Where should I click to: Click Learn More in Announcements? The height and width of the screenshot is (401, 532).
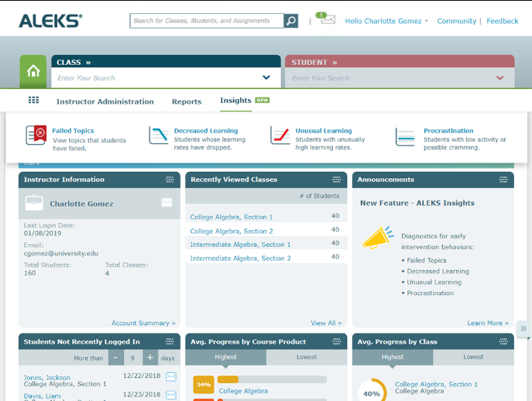488,323
